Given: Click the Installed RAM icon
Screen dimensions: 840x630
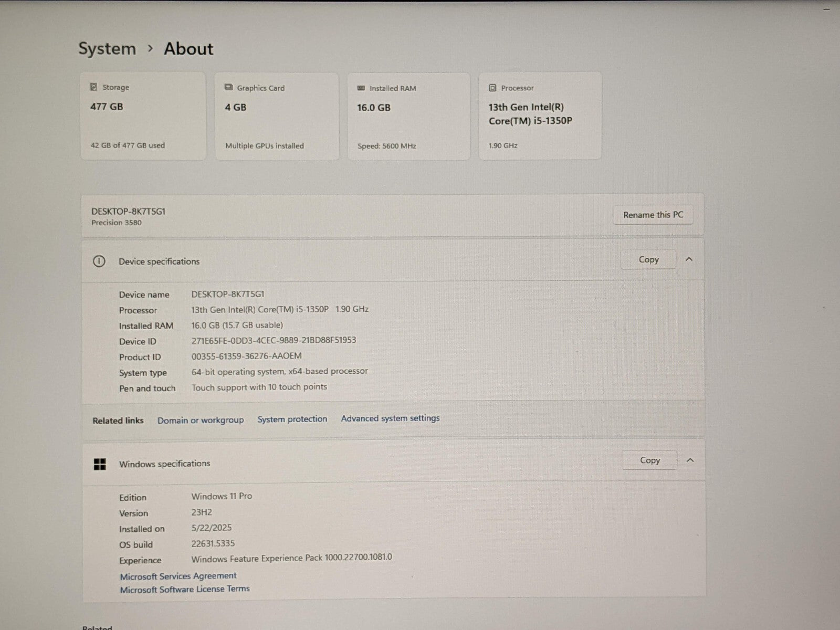Looking at the screenshot, I should (361, 88).
